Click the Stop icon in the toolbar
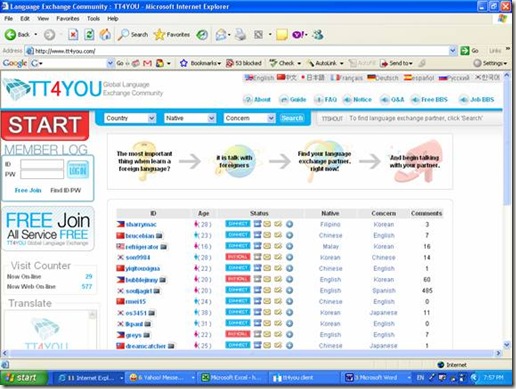This screenshot has height=389, width=516. click(x=73, y=34)
